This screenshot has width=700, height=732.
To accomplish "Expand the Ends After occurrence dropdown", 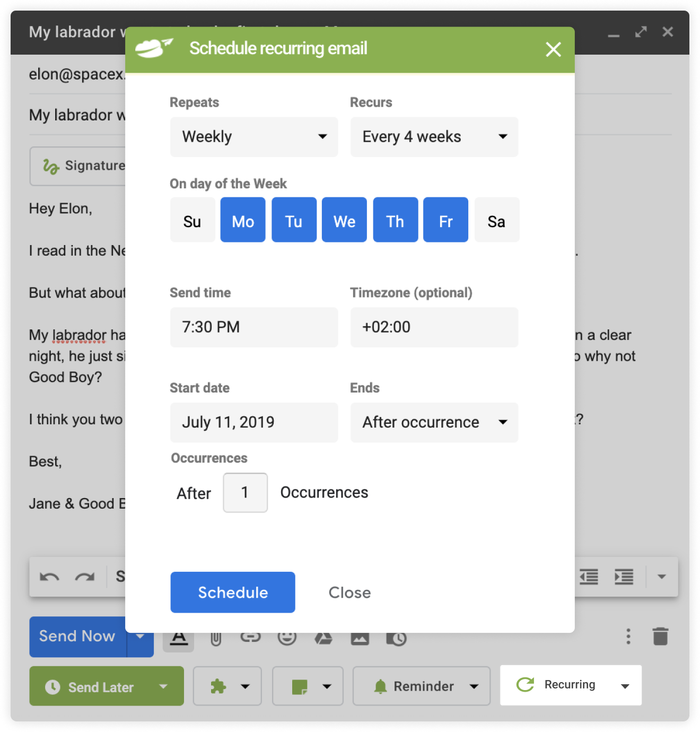I will [x=434, y=422].
